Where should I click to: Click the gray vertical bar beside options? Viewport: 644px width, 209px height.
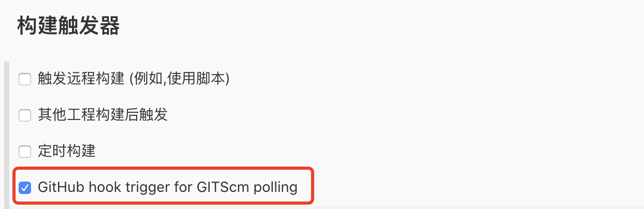pyautogui.click(x=6, y=135)
